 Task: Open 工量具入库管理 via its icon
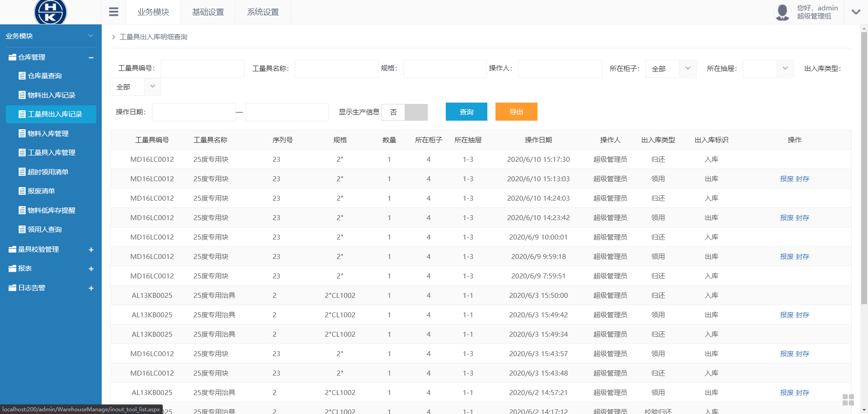21,152
